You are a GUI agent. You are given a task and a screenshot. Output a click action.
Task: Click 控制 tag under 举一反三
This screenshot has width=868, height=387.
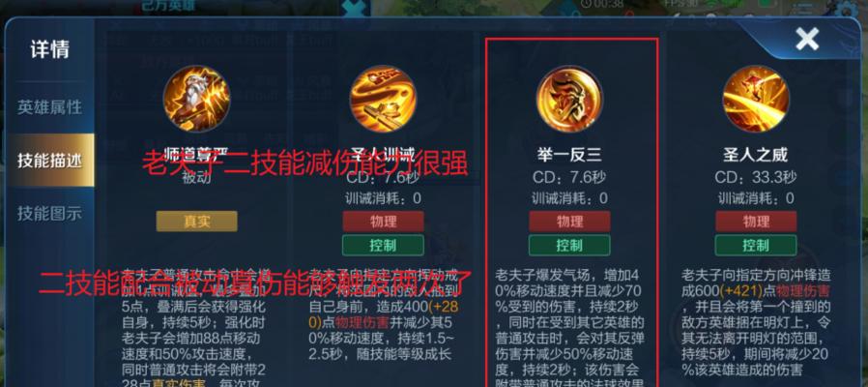(569, 245)
